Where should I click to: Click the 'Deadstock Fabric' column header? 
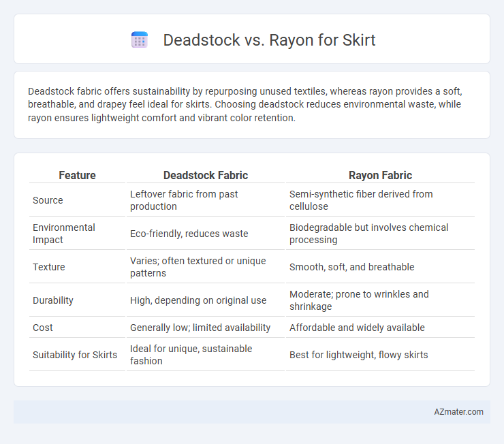coord(206,175)
